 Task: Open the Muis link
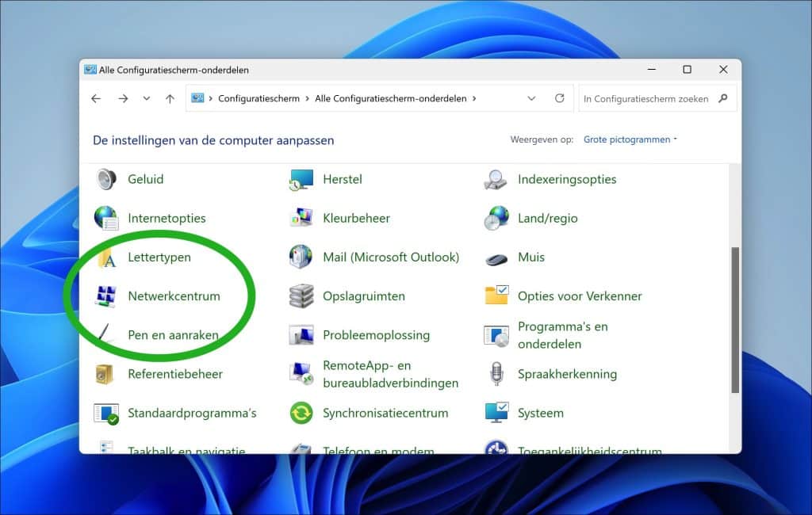click(x=531, y=257)
